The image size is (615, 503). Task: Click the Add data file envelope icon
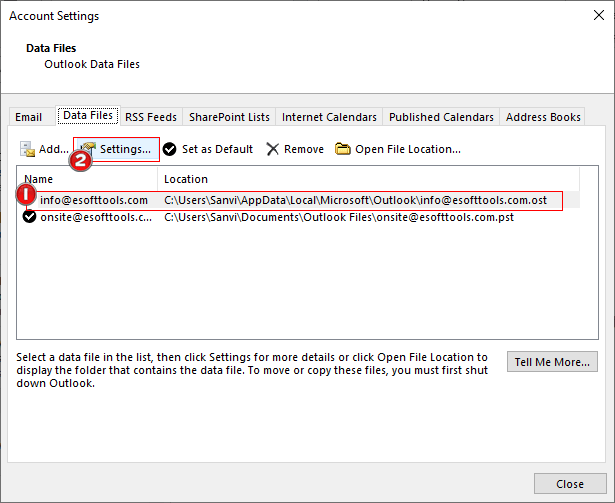[27, 149]
